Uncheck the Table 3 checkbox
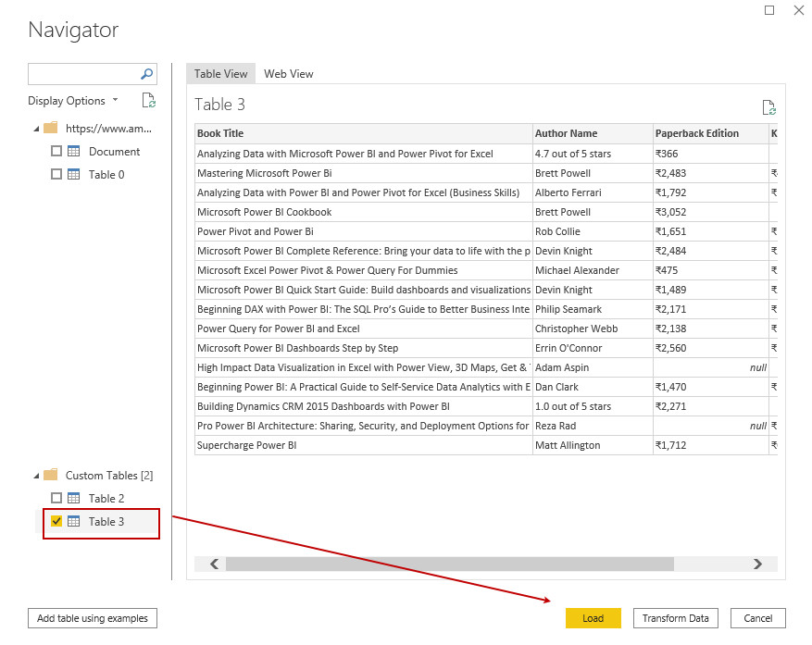The image size is (812, 645). click(57, 522)
